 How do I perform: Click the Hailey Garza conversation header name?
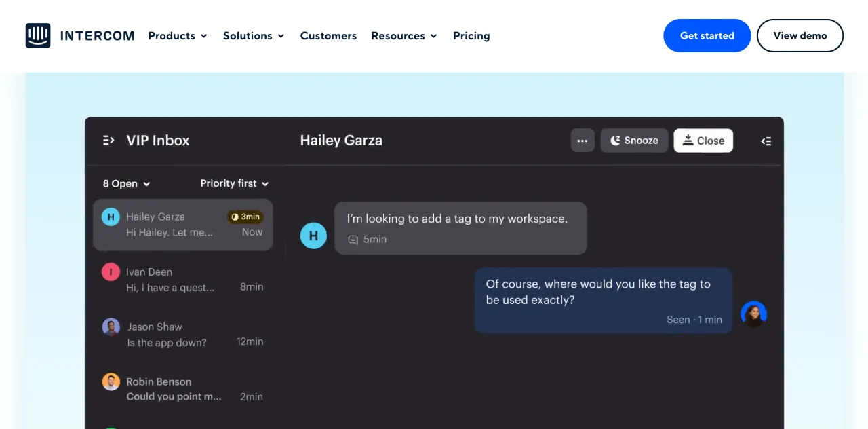(341, 141)
